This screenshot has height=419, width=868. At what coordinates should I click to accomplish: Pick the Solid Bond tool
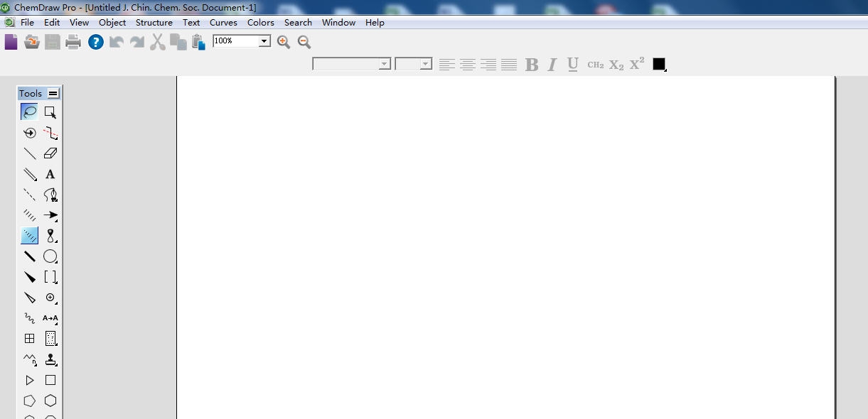click(30, 153)
